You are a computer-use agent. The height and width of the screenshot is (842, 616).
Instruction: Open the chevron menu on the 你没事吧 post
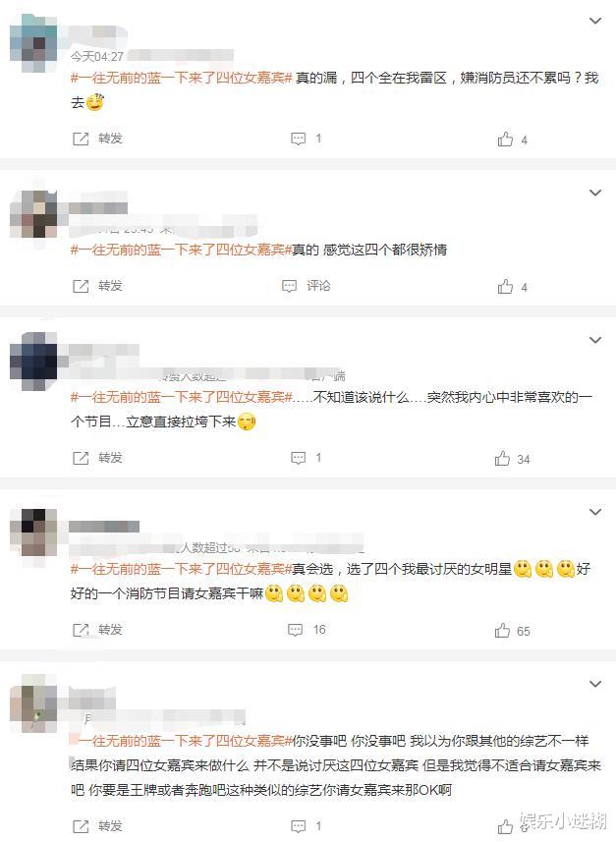tap(595, 684)
